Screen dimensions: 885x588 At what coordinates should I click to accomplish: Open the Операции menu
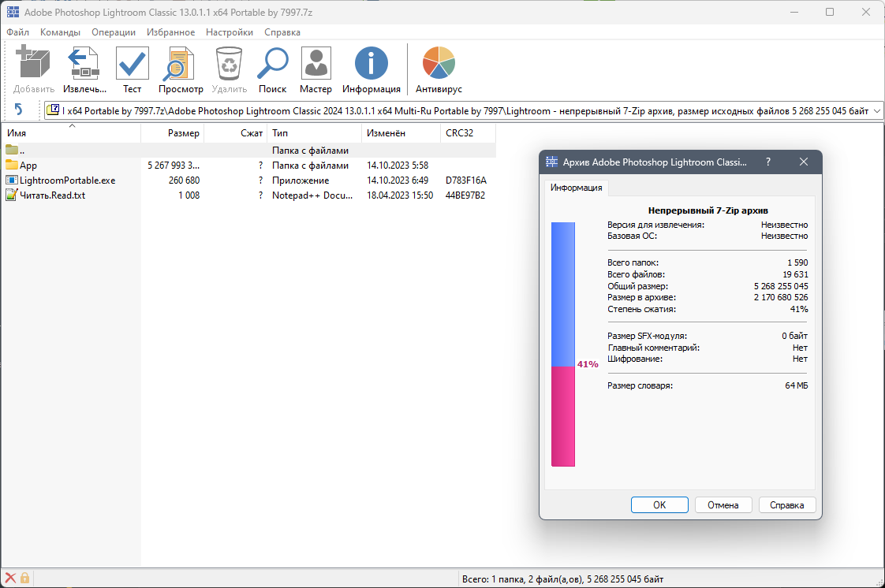[x=113, y=32]
